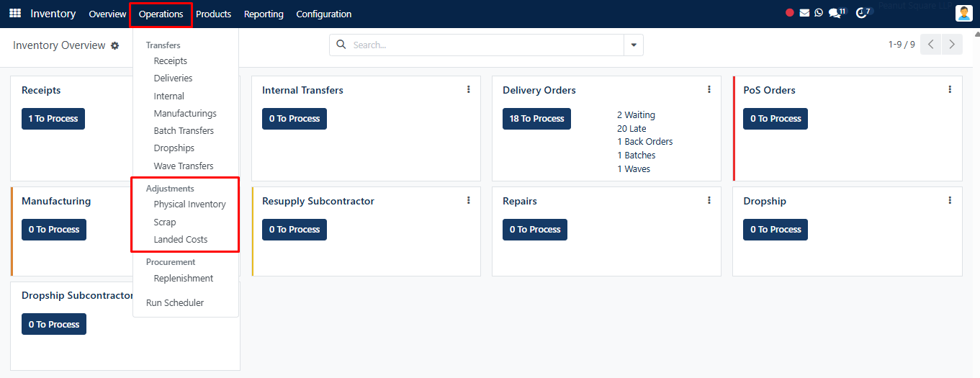This screenshot has height=378, width=980.
Task: Click the 1-9 / 9 pager counter
Action: tap(902, 45)
